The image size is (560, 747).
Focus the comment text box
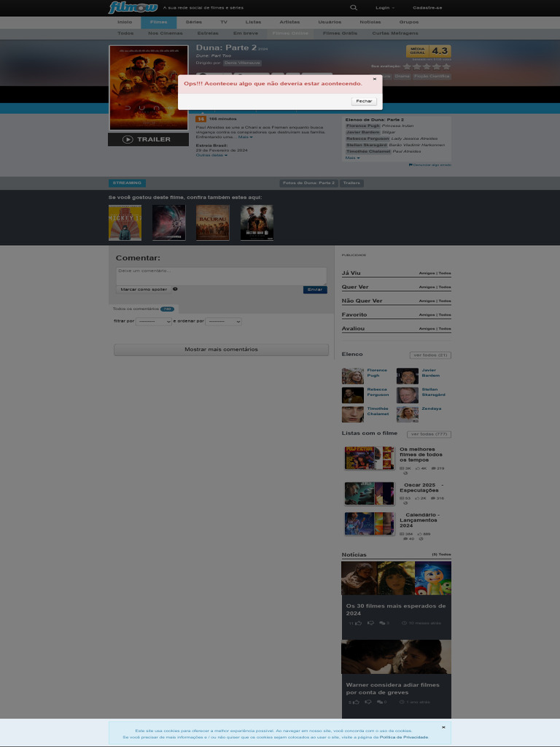pos(221,276)
